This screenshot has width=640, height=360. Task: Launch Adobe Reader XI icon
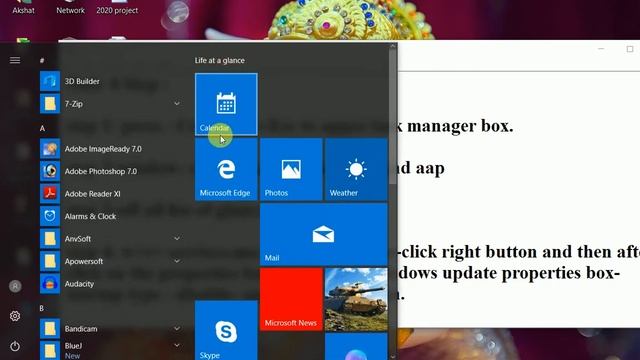[50, 193]
